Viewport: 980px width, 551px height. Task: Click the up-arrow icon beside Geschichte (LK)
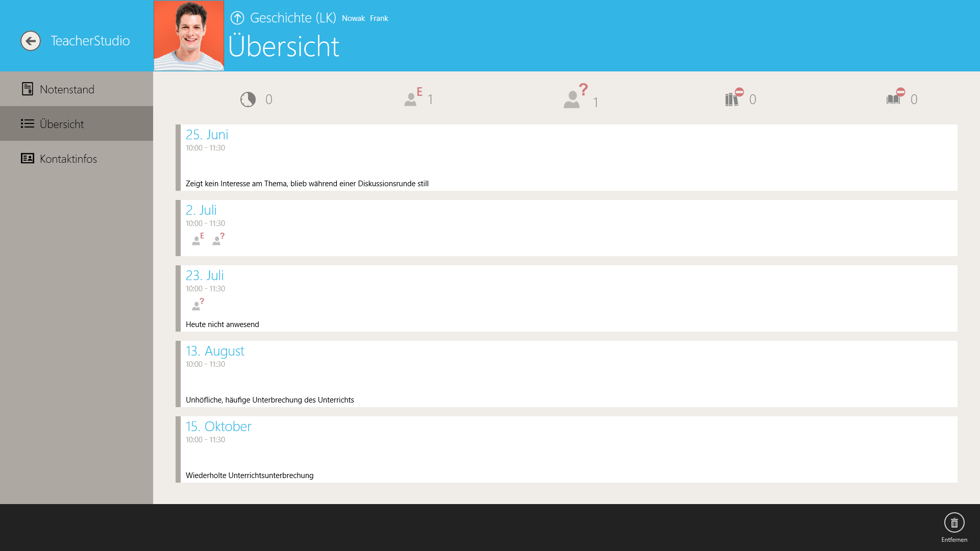[237, 18]
